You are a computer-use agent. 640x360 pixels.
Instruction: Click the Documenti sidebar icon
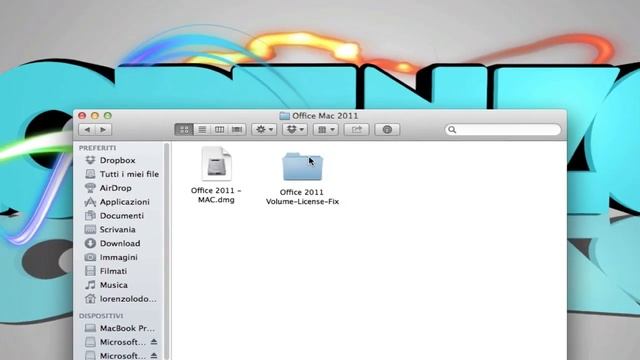click(90, 216)
